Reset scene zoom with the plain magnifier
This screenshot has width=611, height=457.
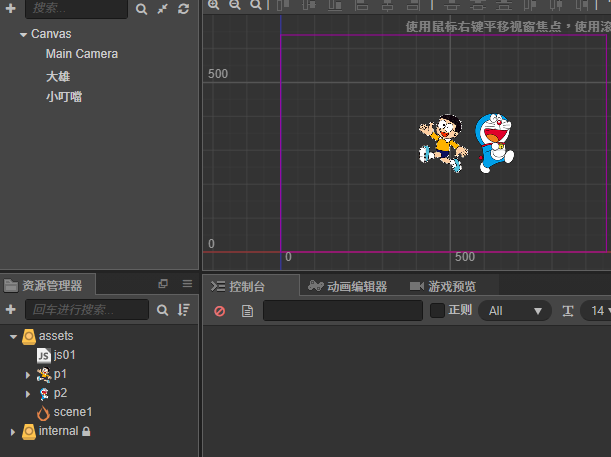(x=256, y=5)
